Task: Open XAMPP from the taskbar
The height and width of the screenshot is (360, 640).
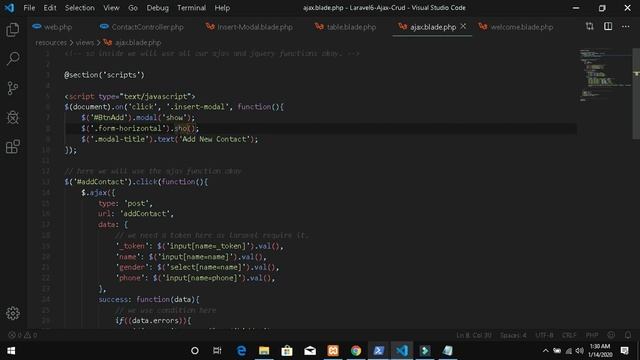Action: coord(333,351)
